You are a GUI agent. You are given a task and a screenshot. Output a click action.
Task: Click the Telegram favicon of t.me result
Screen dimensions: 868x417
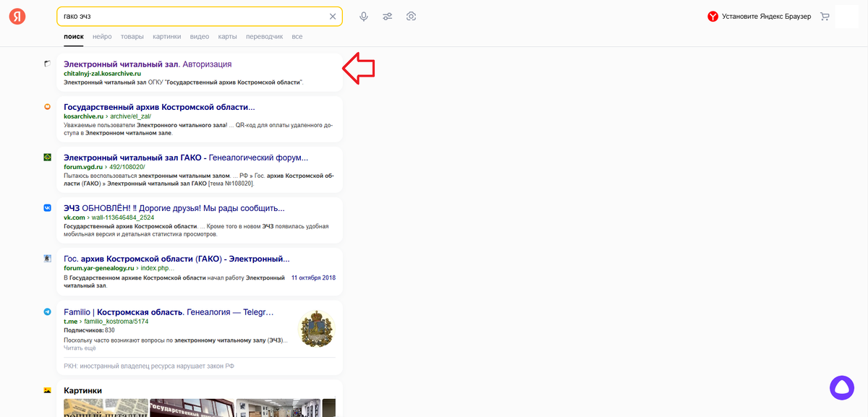click(48, 312)
